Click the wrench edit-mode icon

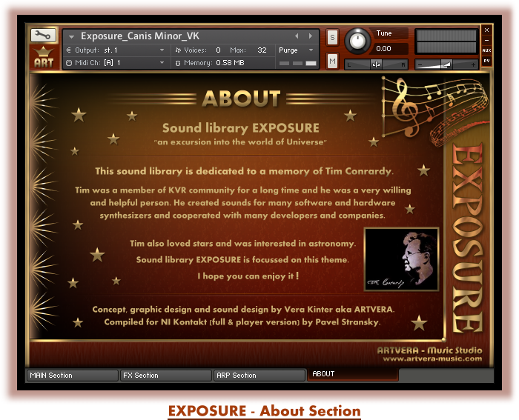point(43,35)
